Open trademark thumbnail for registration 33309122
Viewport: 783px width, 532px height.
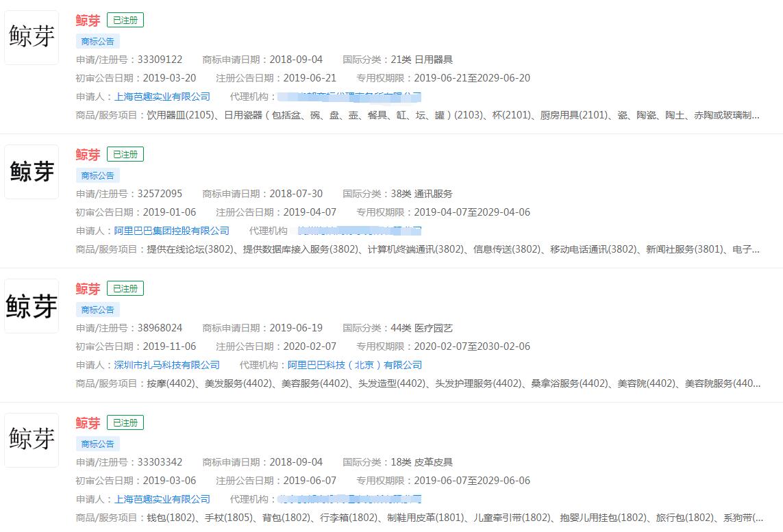(32, 38)
